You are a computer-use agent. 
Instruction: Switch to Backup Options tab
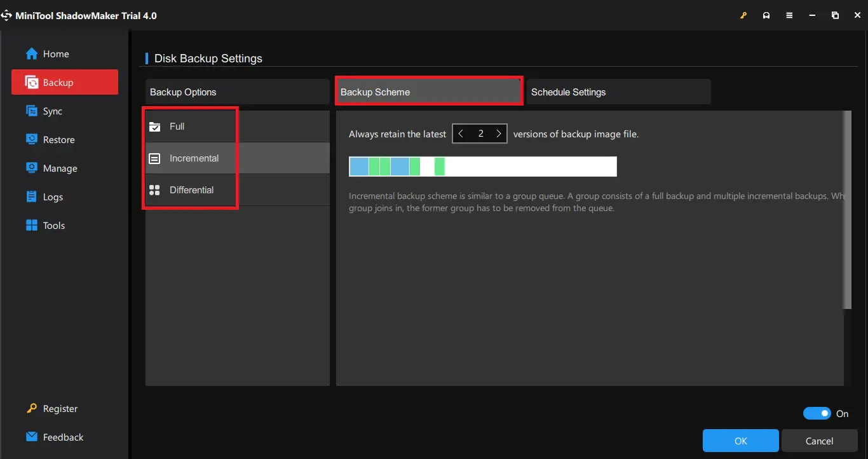238,92
